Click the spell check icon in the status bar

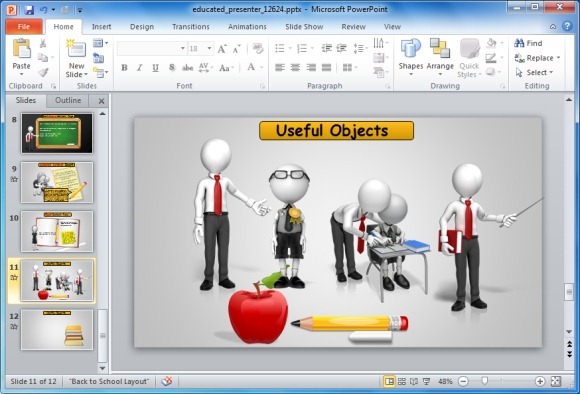[167, 381]
